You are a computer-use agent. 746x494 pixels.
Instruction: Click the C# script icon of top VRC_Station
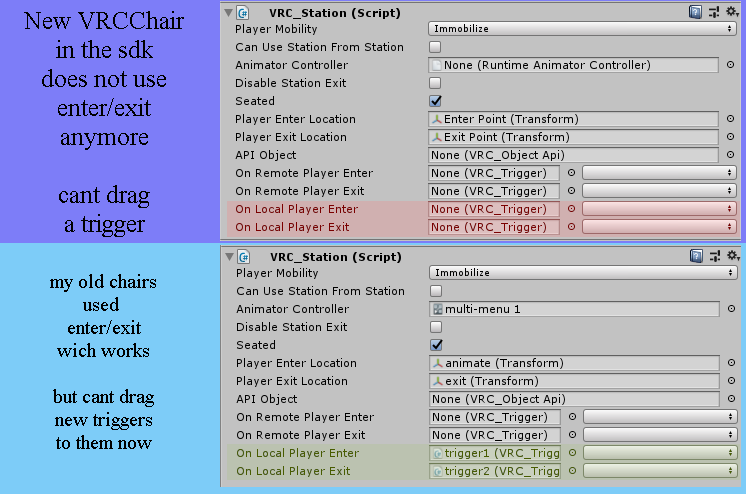[243, 13]
